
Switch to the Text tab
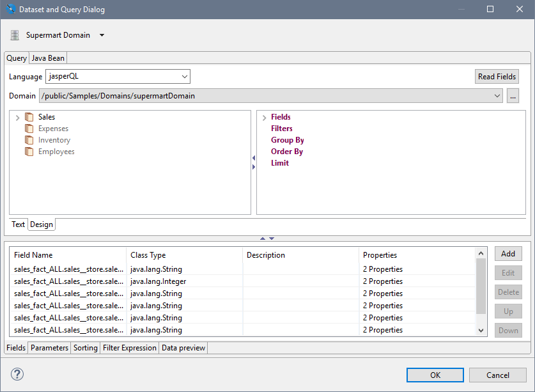tap(18, 224)
